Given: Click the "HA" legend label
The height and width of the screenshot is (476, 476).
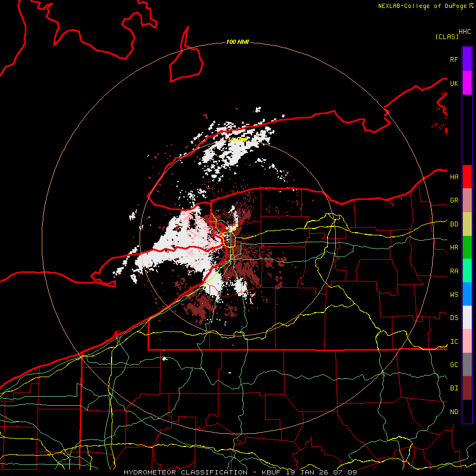Looking at the screenshot, I should [x=454, y=177].
